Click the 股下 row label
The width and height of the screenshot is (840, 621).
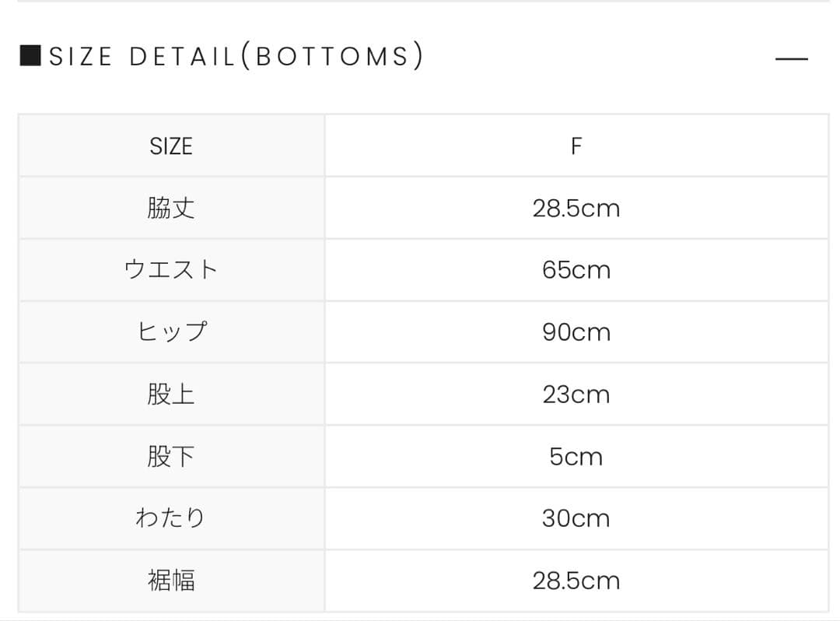171,457
